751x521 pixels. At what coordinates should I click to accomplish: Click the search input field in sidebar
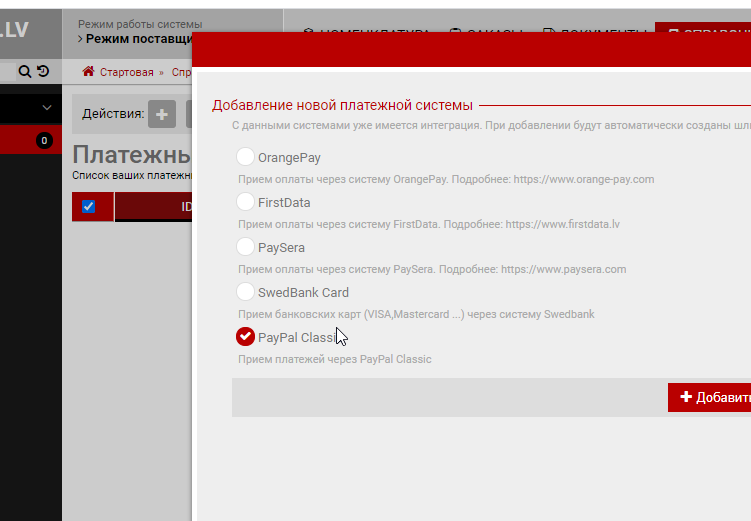7,72
